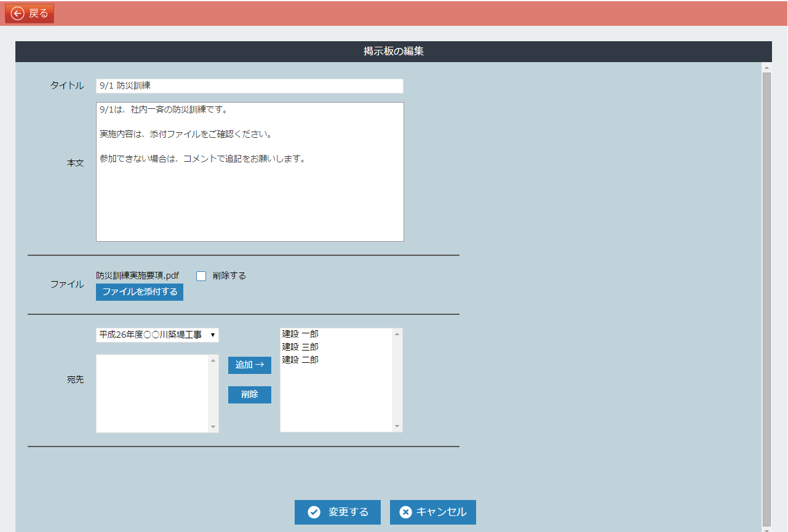Click the empty candidate recipients list box
The image size is (788, 532).
pyautogui.click(x=153, y=394)
